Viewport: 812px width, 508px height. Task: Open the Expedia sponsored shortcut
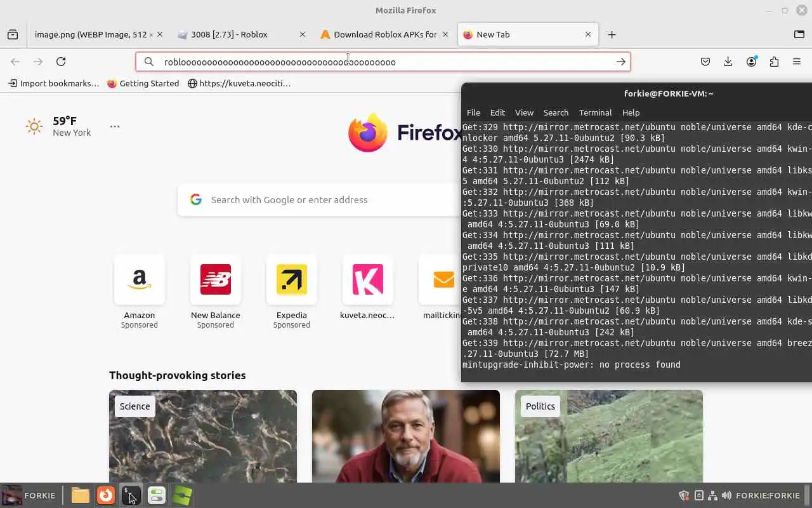(292, 292)
